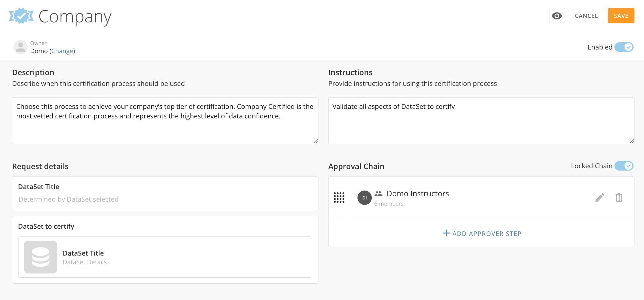The image size is (644, 300).
Task: Click inside the Instructions text area
Action: click(x=481, y=121)
